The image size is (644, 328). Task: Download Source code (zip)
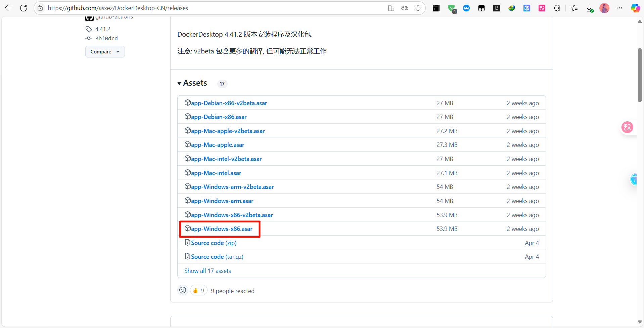tap(214, 243)
